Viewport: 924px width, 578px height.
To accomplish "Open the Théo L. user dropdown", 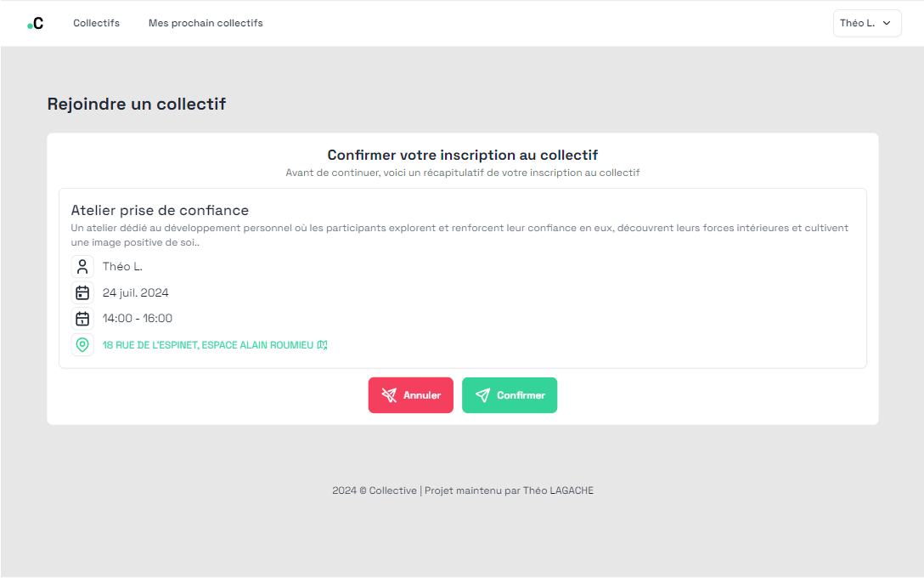I will tap(867, 23).
